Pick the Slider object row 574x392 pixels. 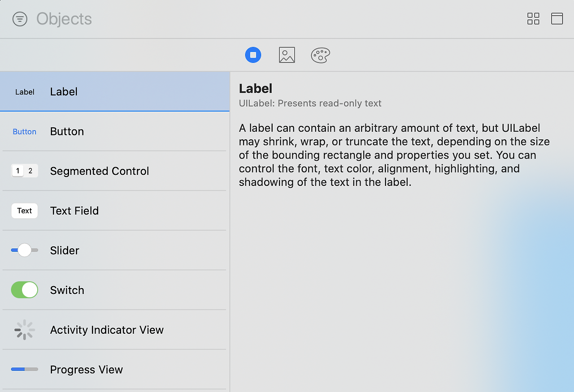tap(115, 250)
